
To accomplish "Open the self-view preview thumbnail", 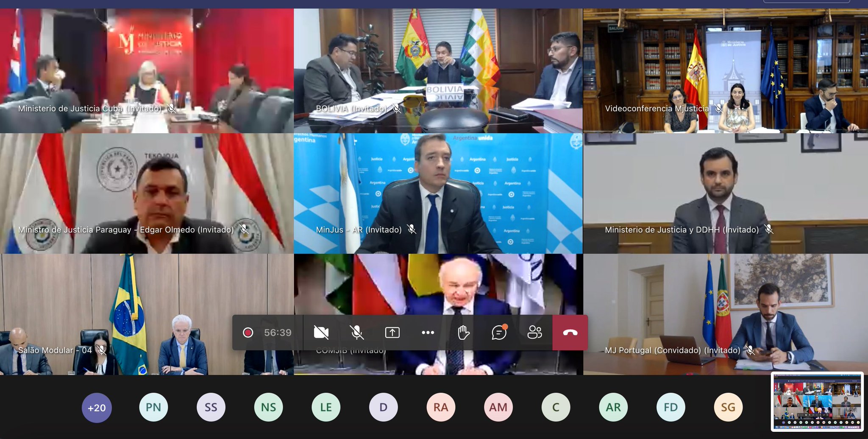I will 817,402.
